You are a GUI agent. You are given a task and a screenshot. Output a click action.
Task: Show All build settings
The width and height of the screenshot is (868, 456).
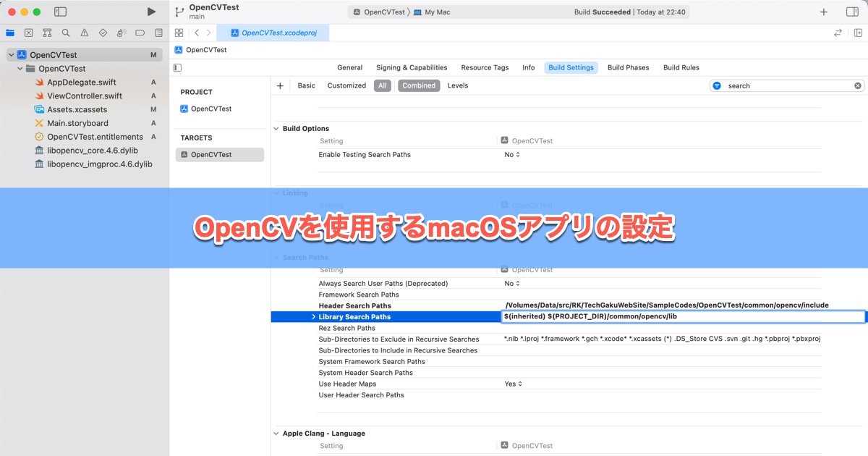pyautogui.click(x=383, y=85)
